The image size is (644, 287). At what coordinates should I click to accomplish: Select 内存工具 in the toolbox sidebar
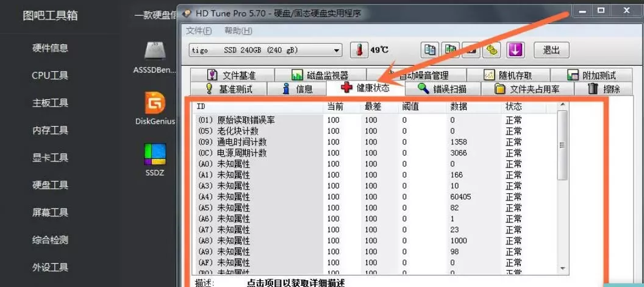[x=50, y=130]
